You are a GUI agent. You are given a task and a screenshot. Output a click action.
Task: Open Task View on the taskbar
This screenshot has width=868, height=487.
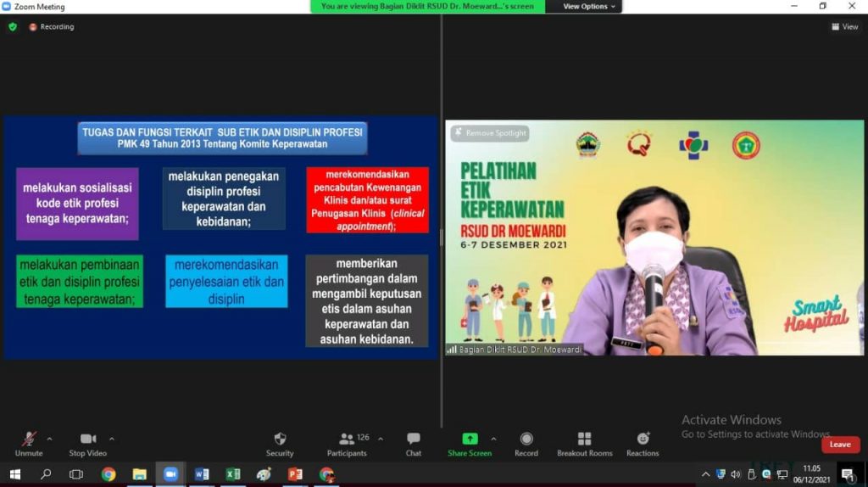coord(76,474)
